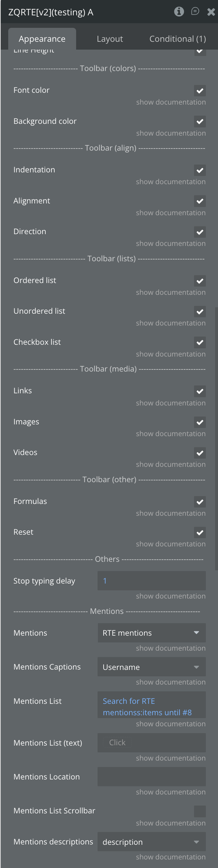Screen dimensions: 218x868
Task: Disable the Videos toolbar checkbox
Action: click(200, 453)
